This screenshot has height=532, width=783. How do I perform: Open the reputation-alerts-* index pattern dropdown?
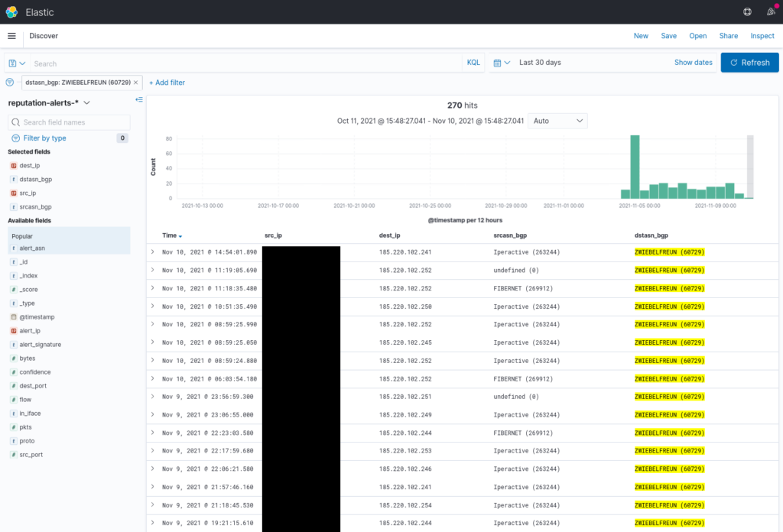(86, 103)
